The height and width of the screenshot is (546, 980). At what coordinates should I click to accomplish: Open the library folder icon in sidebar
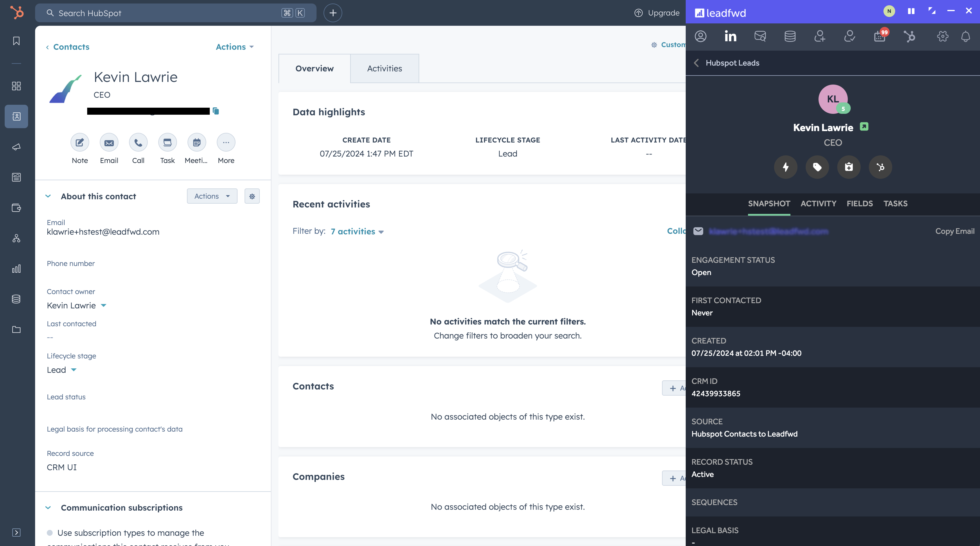(x=16, y=329)
